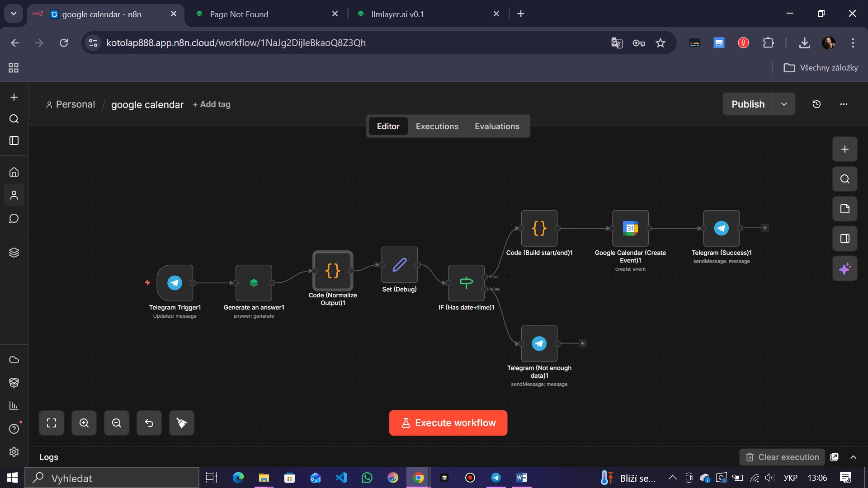Open the help question mark icon
The height and width of the screenshot is (488, 868).
click(x=14, y=429)
